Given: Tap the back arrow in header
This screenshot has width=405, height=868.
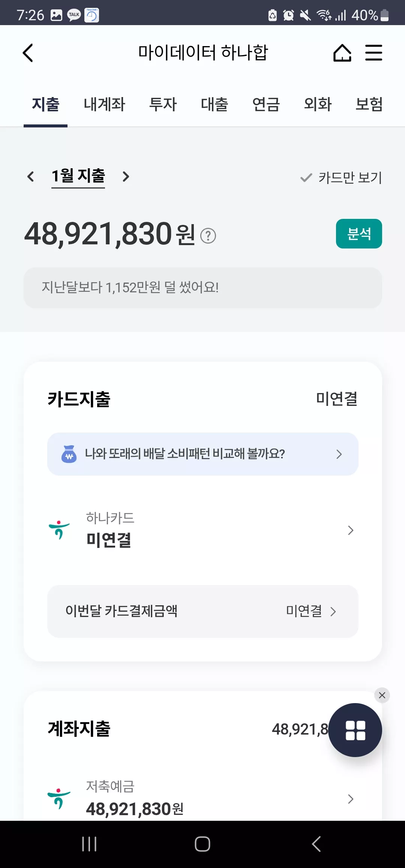Looking at the screenshot, I should [x=28, y=53].
